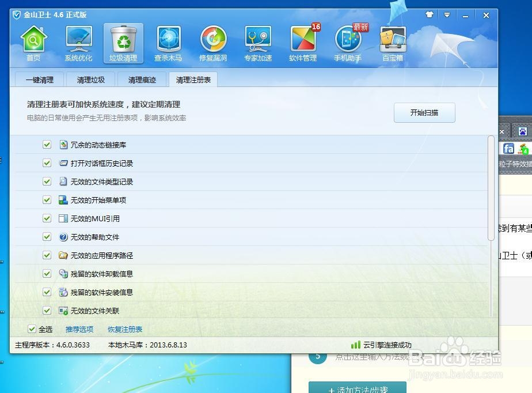Uncheck 无效的帮助文件 checkbox
The width and height of the screenshot is (532, 393).
coord(47,237)
